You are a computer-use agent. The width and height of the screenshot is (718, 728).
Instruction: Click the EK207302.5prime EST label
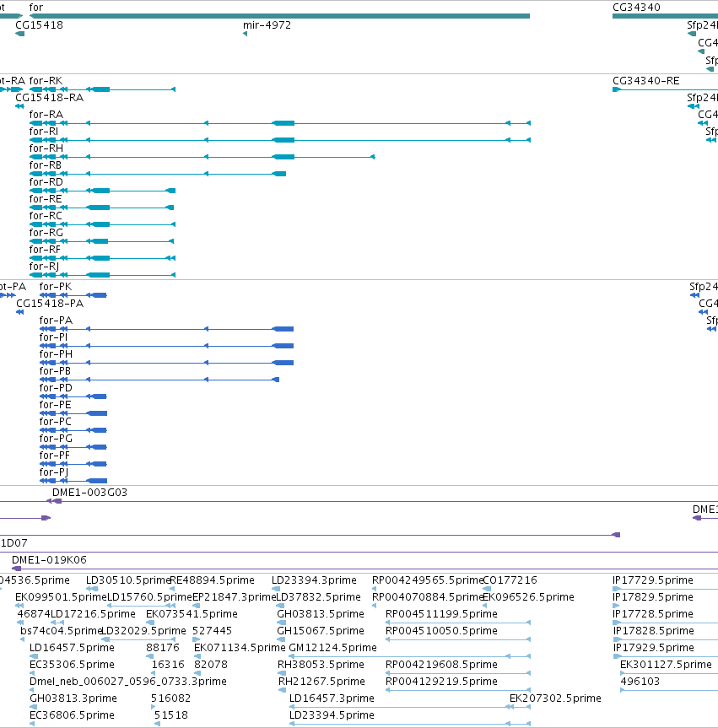[555, 698]
